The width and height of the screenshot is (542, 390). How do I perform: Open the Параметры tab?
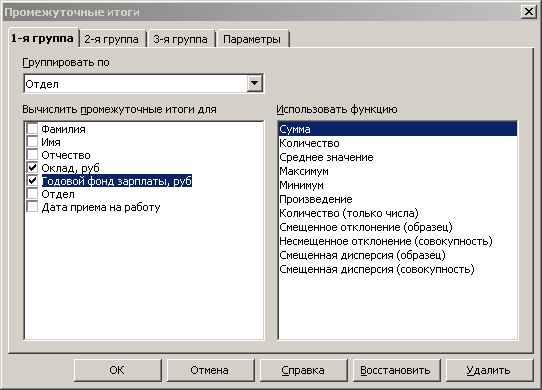[252, 39]
